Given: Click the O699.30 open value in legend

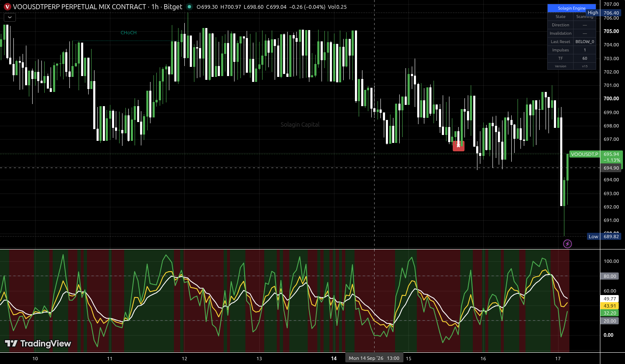Looking at the screenshot, I should coord(207,7).
